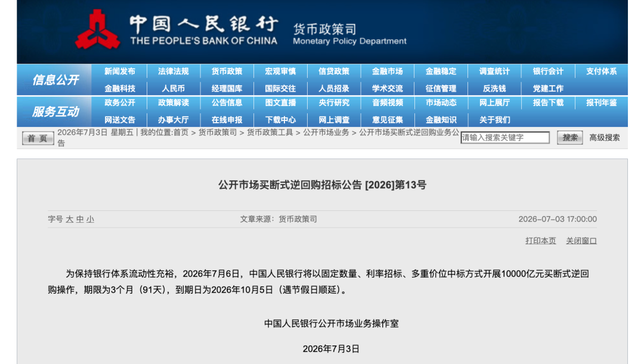Open 网送文告 navigation entry
Image resolution: width=644 pixels, height=364 pixels.
[119, 120]
